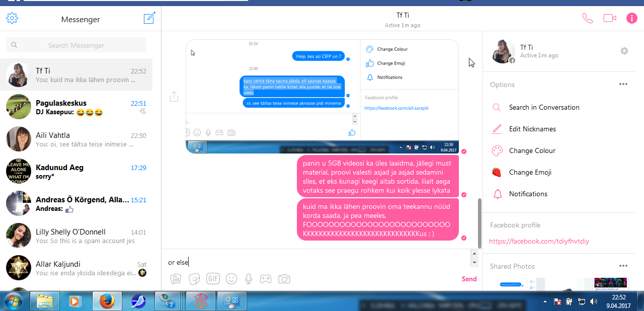Click the bell icon for Notifications

click(497, 194)
